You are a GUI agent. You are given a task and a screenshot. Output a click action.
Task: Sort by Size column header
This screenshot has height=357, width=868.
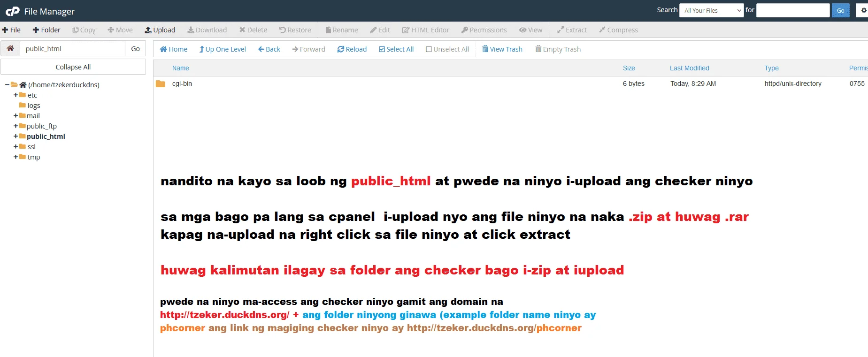(x=629, y=68)
